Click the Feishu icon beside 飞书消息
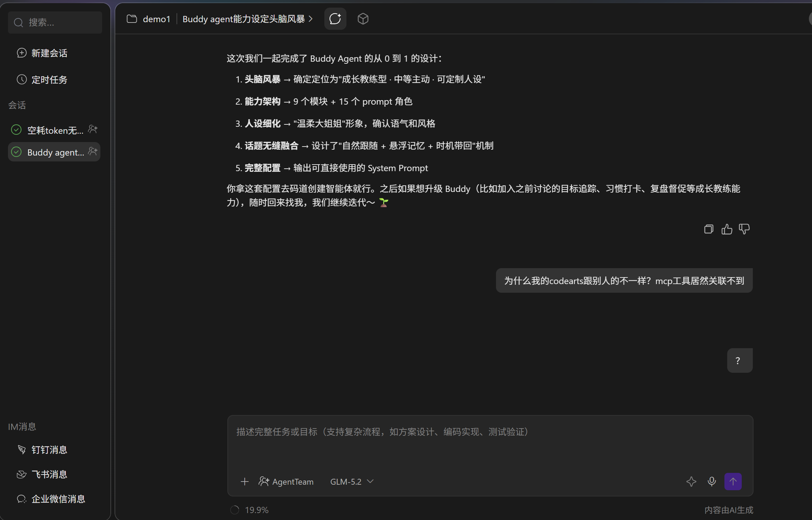 [22, 474]
